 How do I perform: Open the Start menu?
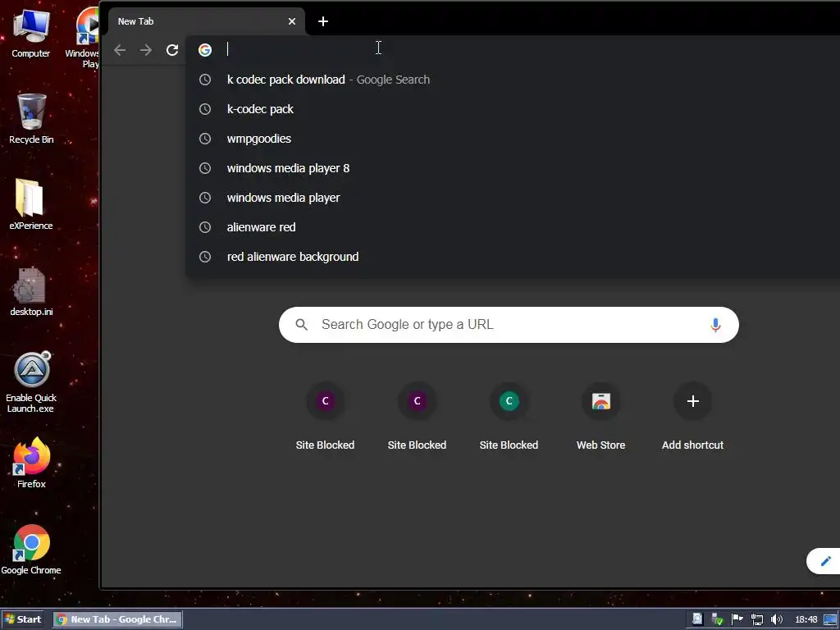coord(22,619)
